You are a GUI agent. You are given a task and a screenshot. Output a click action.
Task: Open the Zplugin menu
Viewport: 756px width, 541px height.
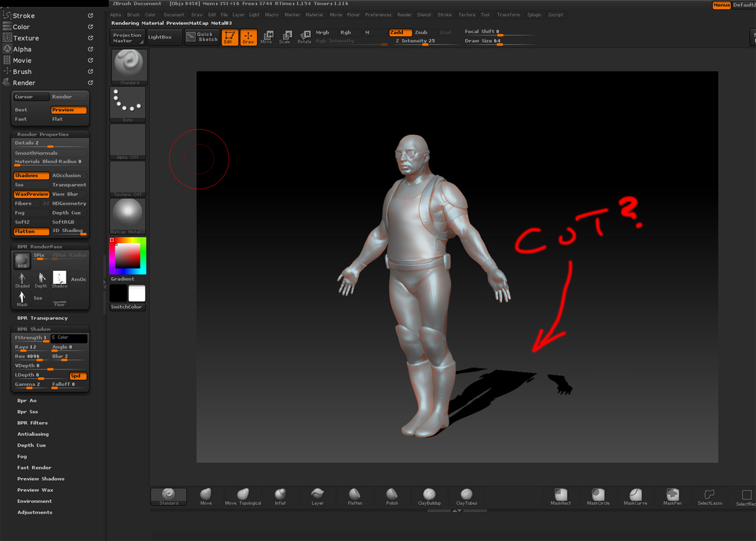tap(534, 15)
